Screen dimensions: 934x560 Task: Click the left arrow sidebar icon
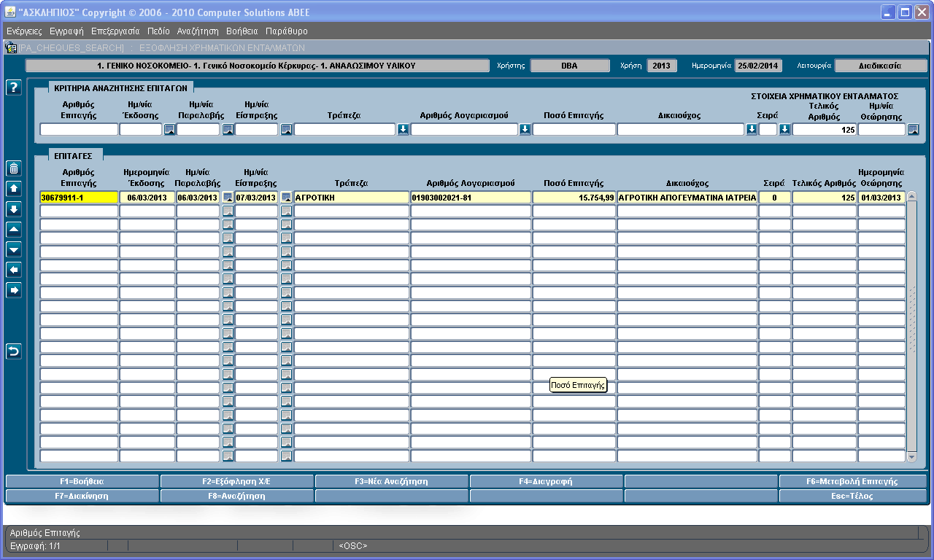pyautogui.click(x=13, y=270)
